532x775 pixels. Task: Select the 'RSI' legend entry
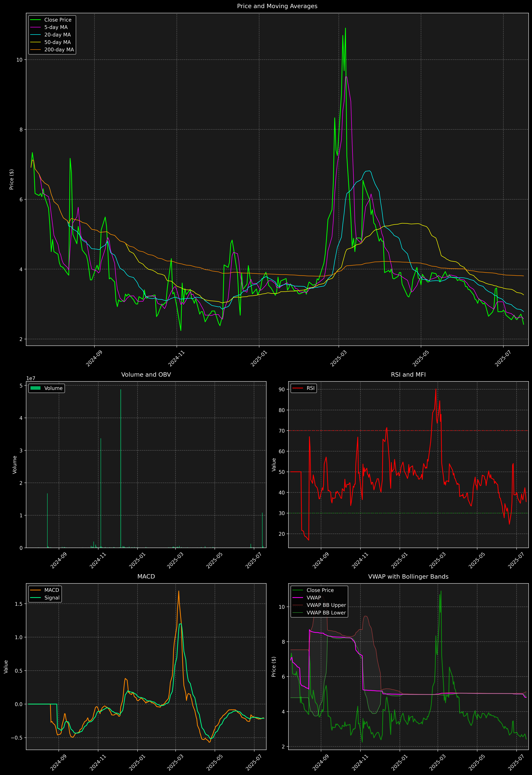303,388
